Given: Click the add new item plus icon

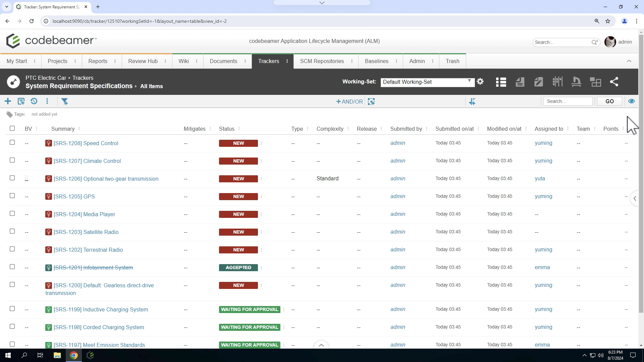Looking at the screenshot, I should click(x=8, y=101).
